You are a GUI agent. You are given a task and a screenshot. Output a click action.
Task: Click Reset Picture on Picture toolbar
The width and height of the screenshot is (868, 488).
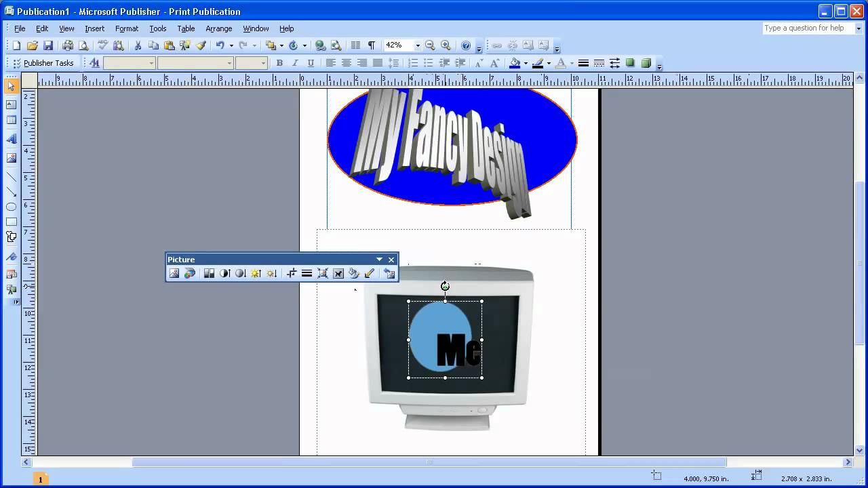coord(389,273)
